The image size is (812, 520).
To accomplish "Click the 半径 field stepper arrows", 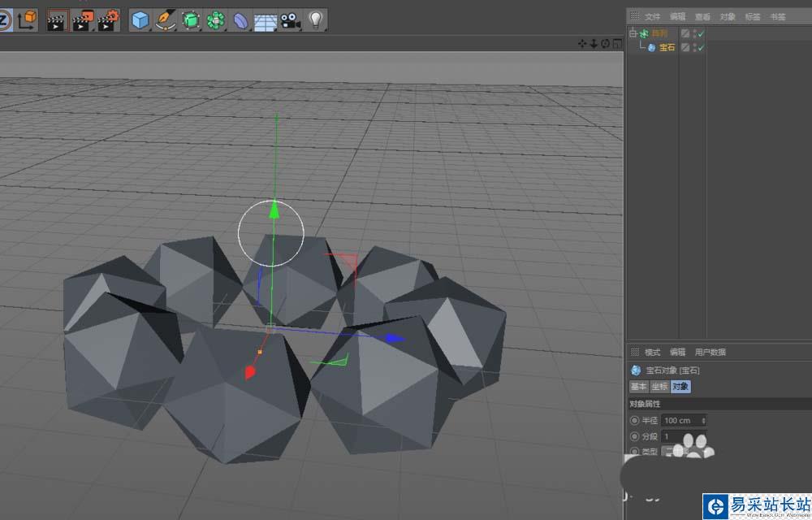I will [x=703, y=421].
